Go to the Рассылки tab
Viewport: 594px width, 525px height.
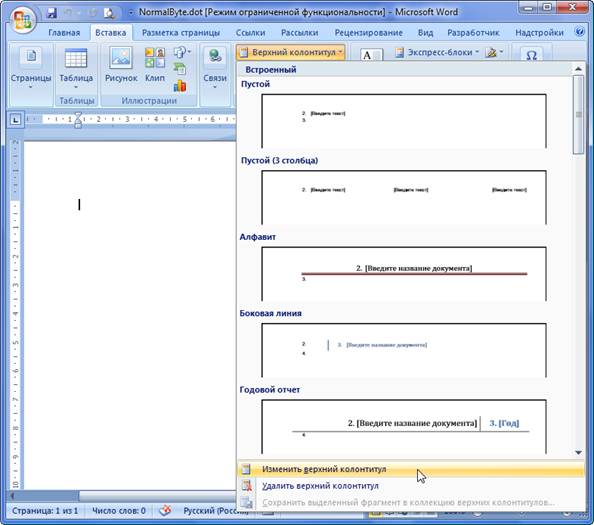[299, 33]
